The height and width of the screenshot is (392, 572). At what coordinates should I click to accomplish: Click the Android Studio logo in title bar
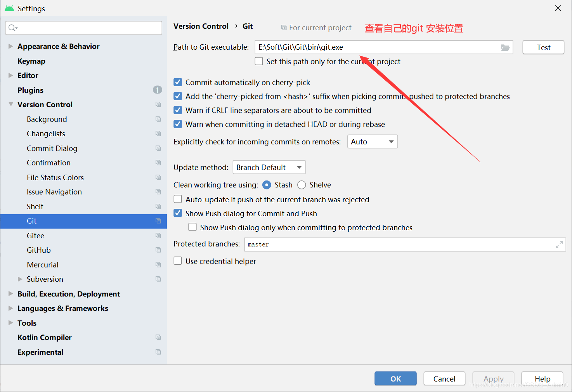[9, 8]
